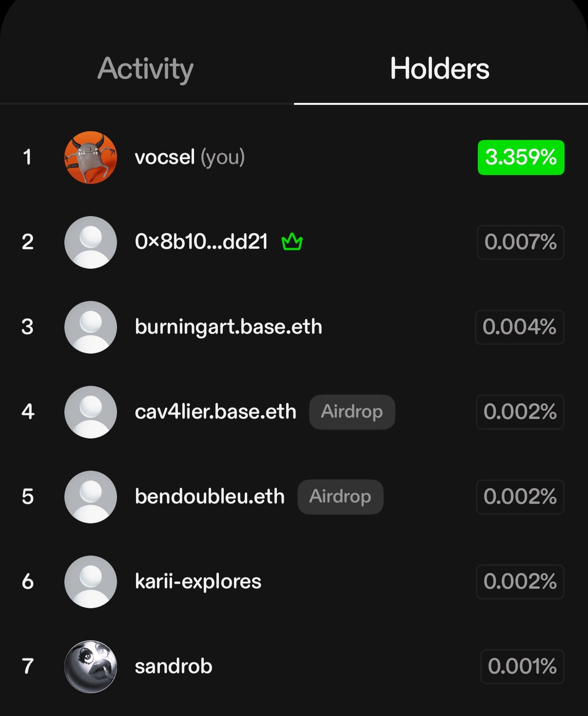Click the 0.007% percentage badge

click(520, 242)
